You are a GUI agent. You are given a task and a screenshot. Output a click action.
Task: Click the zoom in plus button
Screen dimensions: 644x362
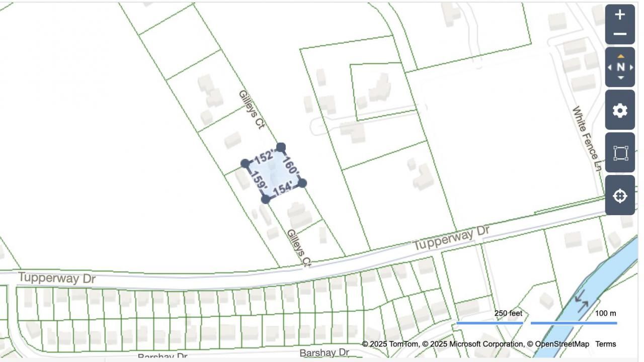pos(620,15)
